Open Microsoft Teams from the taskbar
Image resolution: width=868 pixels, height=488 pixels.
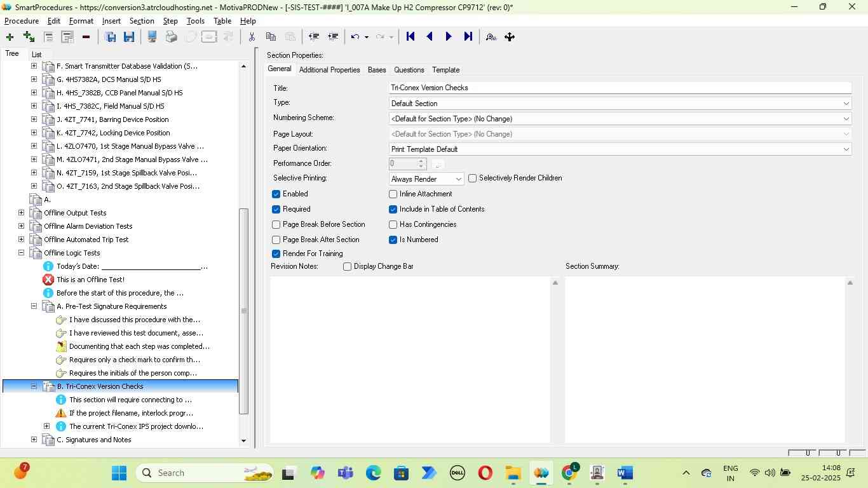click(x=345, y=473)
